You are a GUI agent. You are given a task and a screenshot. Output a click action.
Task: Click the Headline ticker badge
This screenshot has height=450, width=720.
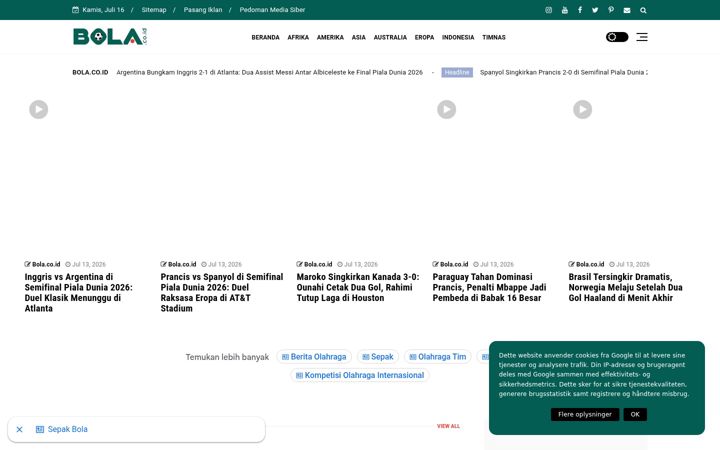457,73
